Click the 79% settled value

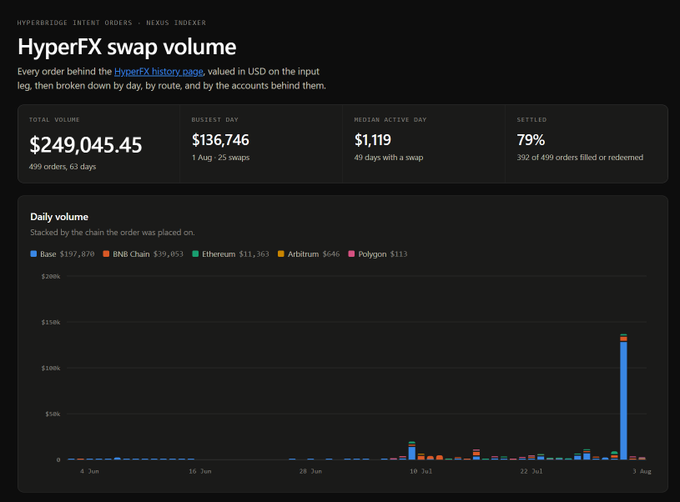pyautogui.click(x=530, y=140)
